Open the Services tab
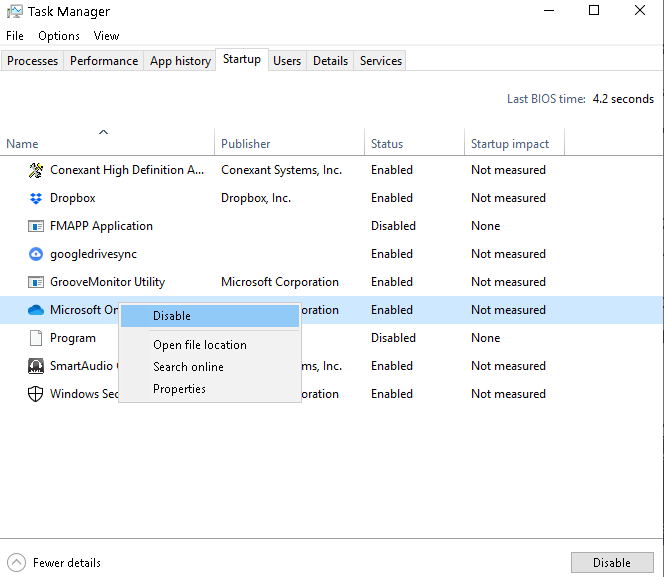 (x=381, y=61)
